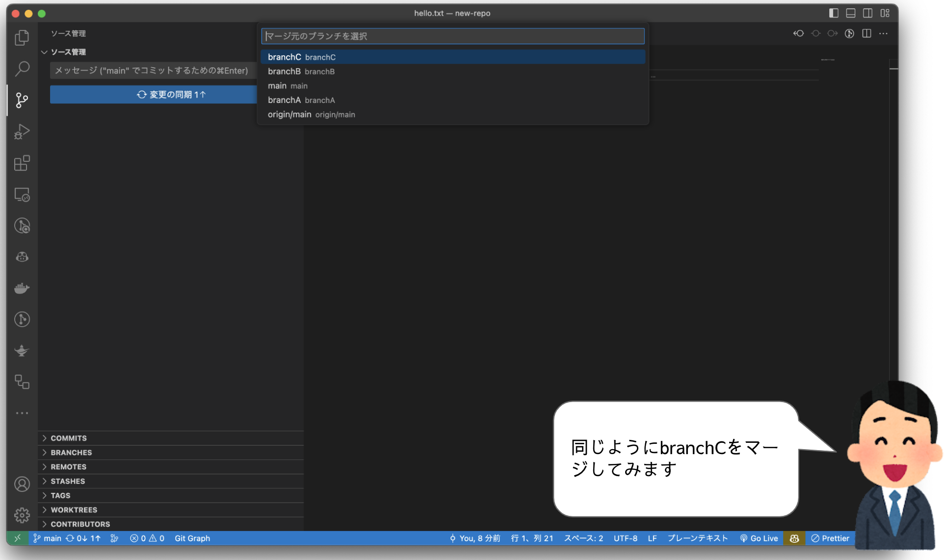Expand the BRANCHES section
This screenshot has width=948, height=560.
tap(71, 452)
